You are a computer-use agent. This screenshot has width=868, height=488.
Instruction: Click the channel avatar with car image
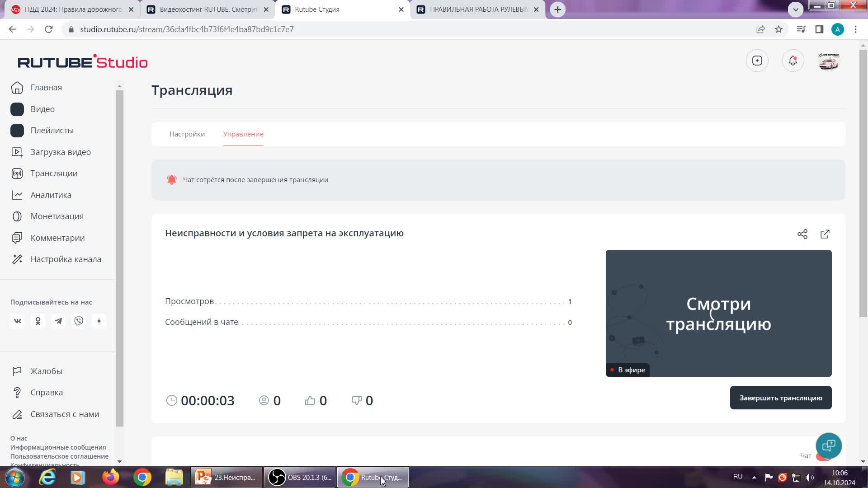(829, 61)
